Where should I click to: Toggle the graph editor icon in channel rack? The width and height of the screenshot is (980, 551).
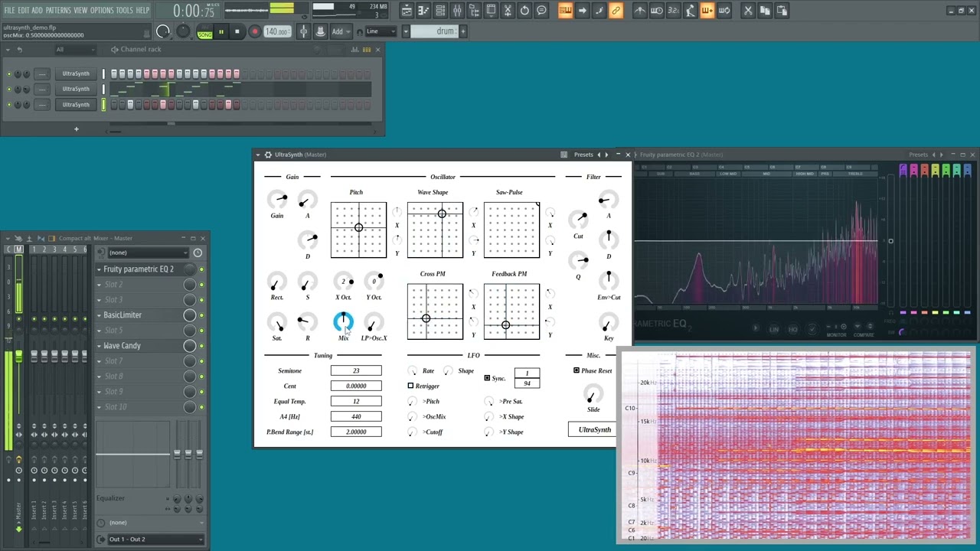356,49
